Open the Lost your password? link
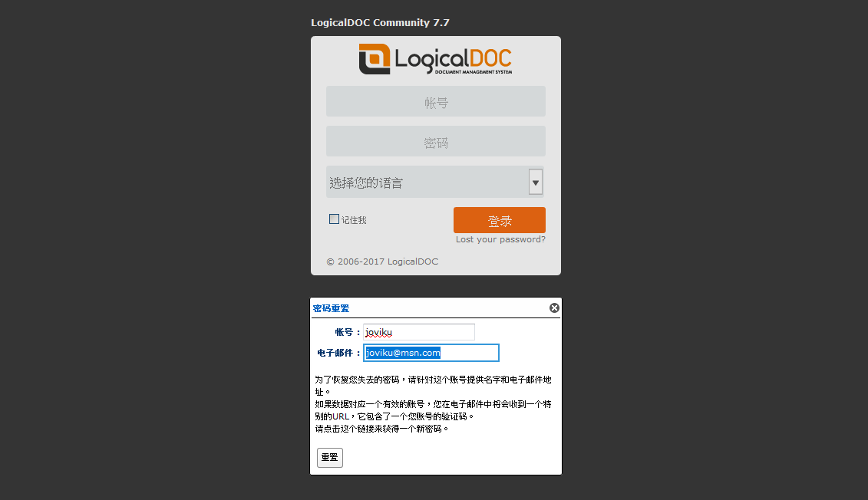This screenshot has height=500, width=868. tap(500, 239)
